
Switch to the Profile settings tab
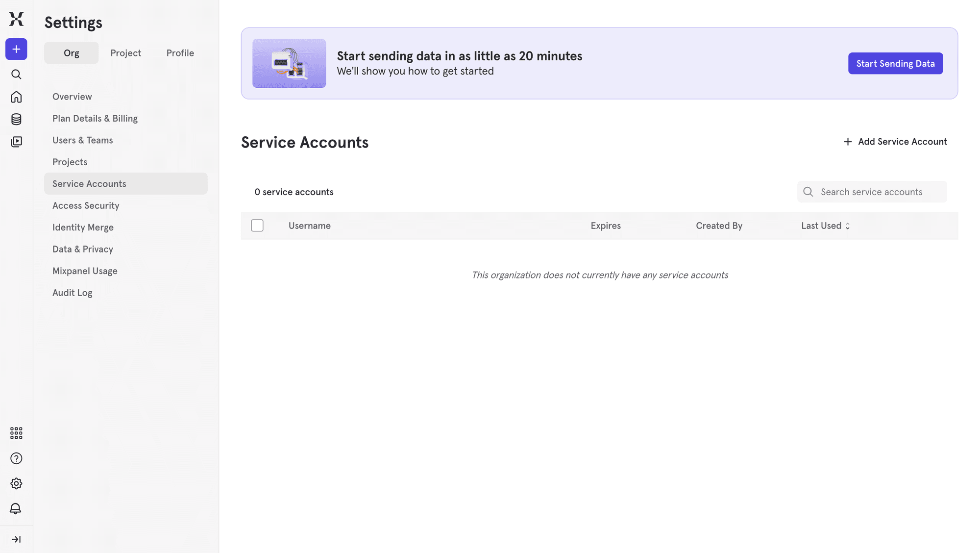click(x=180, y=52)
